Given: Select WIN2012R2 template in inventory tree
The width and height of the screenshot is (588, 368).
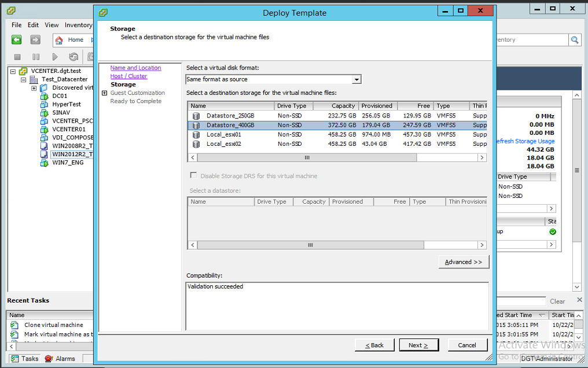Looking at the screenshot, I should tap(72, 154).
